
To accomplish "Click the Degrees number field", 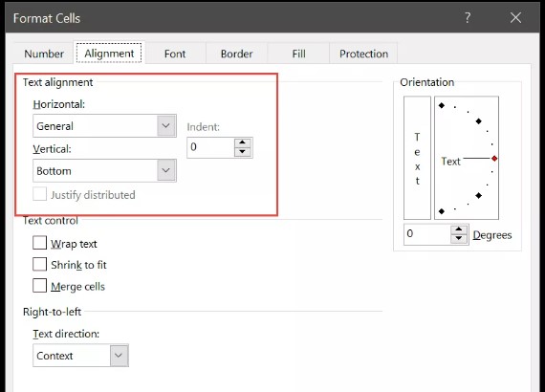I will (427, 234).
